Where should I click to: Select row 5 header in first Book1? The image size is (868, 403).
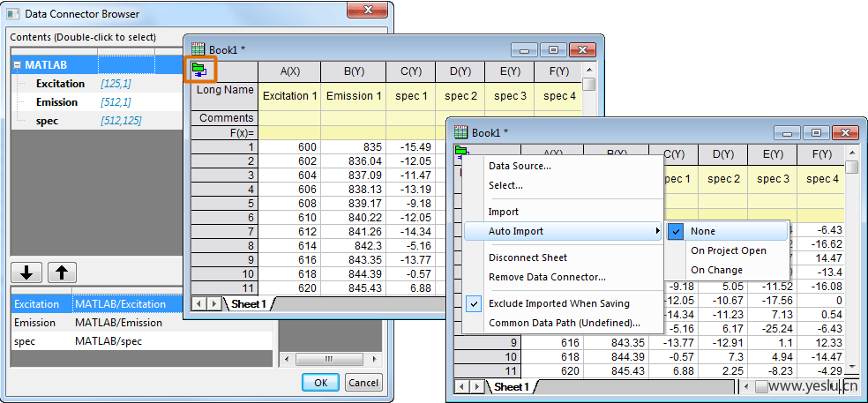click(x=225, y=203)
